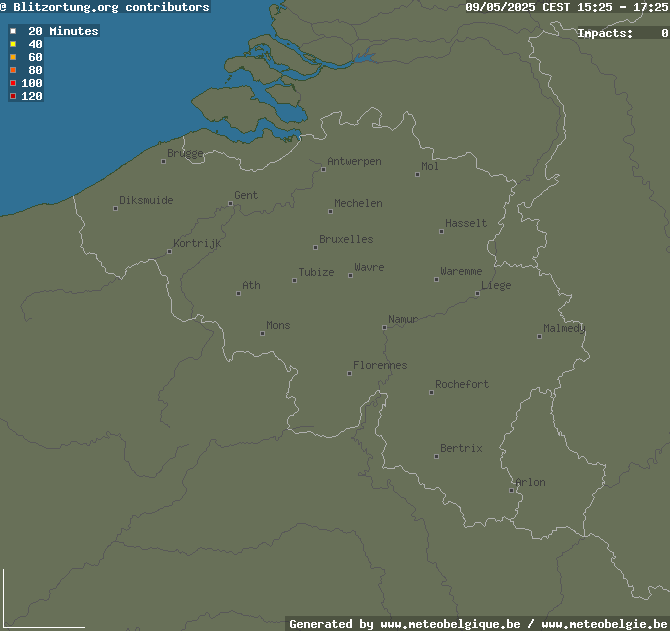Click the Arlon label
Image resolution: width=670 pixels, height=631 pixels.
point(530,482)
